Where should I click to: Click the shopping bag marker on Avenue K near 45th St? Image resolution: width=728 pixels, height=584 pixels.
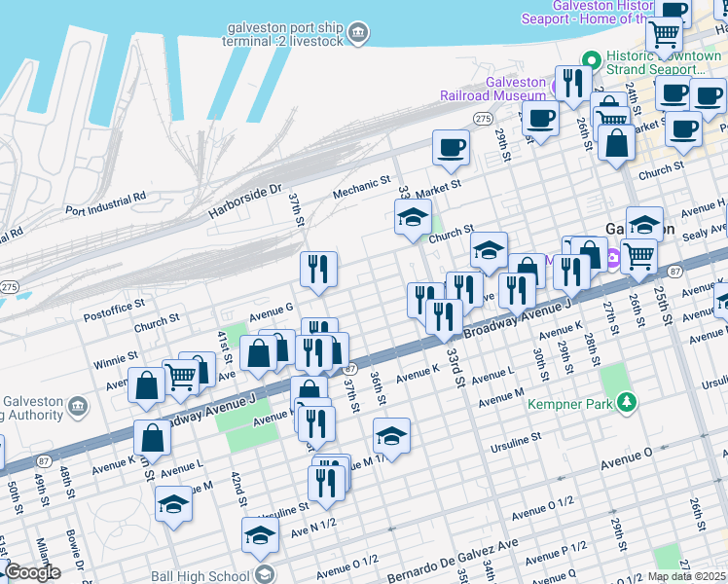pyautogui.click(x=153, y=439)
